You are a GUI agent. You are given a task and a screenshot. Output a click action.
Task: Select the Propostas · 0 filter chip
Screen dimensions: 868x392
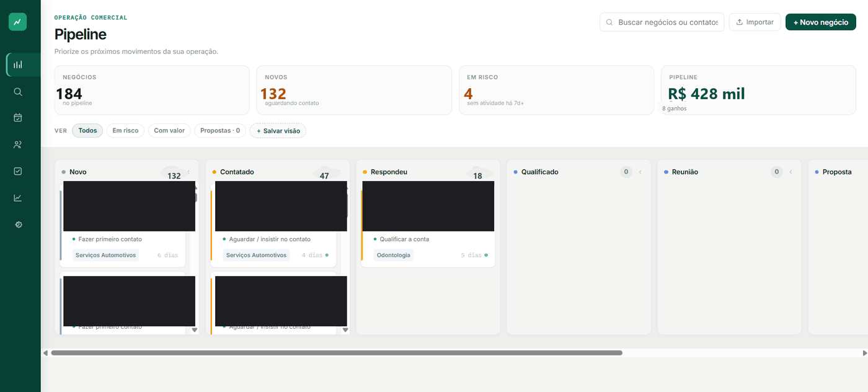point(220,131)
